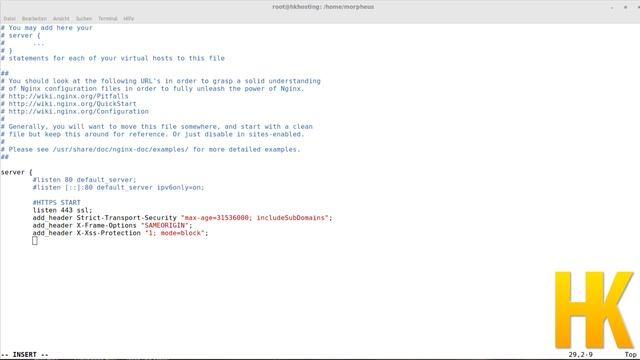Image resolution: width=640 pixels, height=360 pixels.
Task: Click the 'listen 443 ssl;' directive
Action: tap(62, 210)
